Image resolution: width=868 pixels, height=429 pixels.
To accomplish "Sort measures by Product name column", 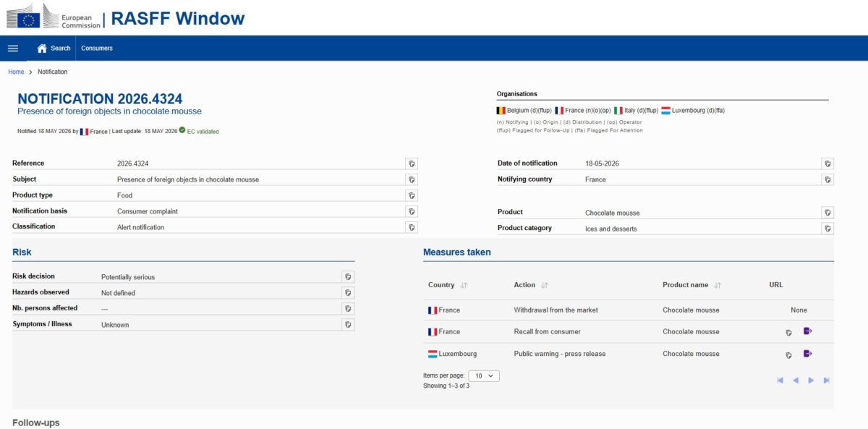I will pos(718,285).
